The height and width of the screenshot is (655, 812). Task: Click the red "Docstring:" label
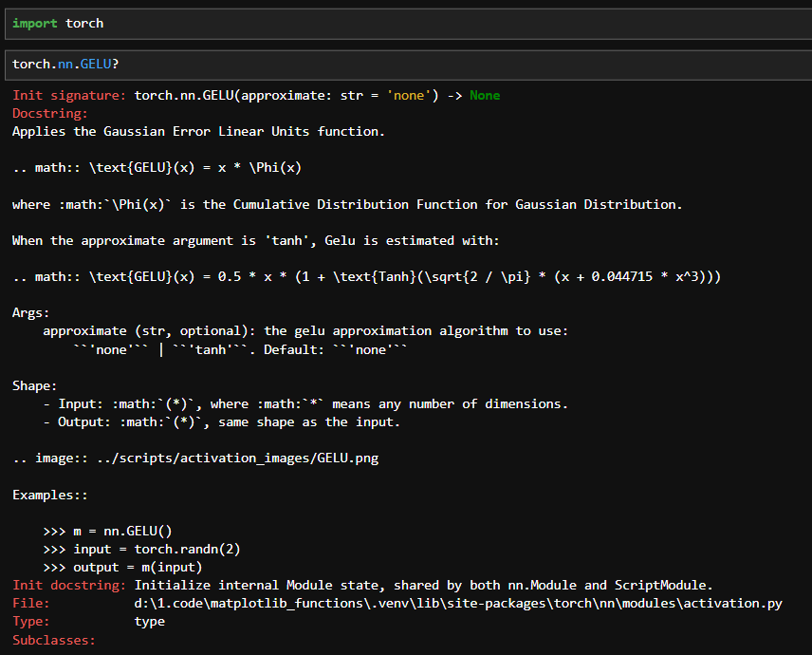pos(50,114)
